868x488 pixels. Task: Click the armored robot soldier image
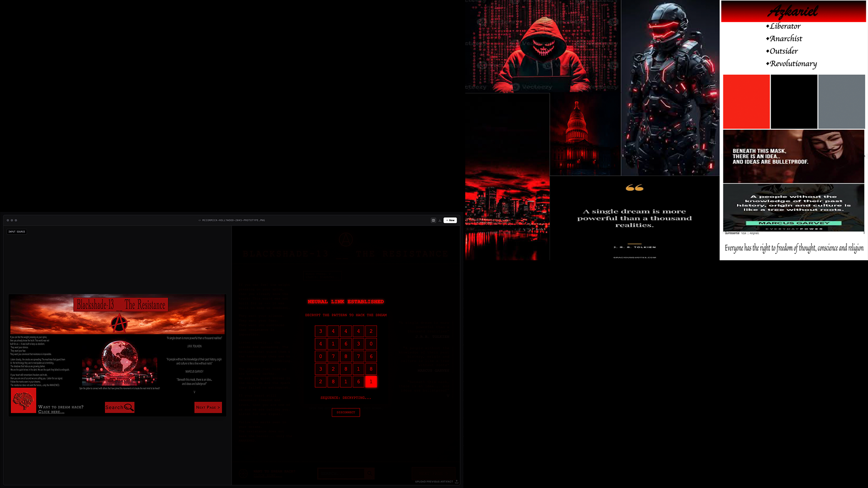tap(670, 88)
